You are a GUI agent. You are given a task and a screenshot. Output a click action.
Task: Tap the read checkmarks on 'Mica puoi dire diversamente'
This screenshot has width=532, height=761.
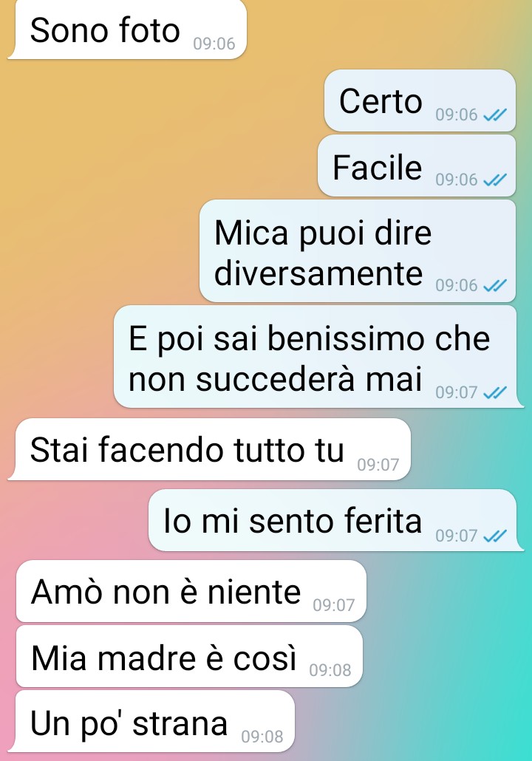pyautogui.click(x=495, y=285)
